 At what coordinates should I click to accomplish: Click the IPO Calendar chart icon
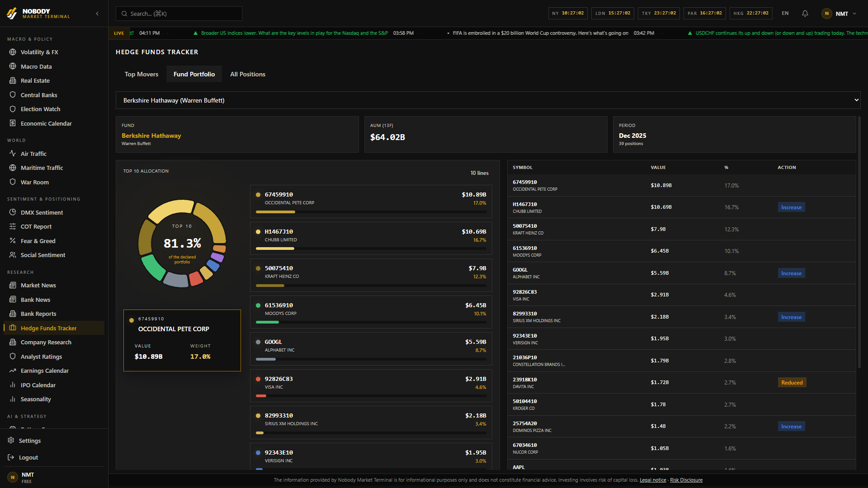[x=13, y=385]
